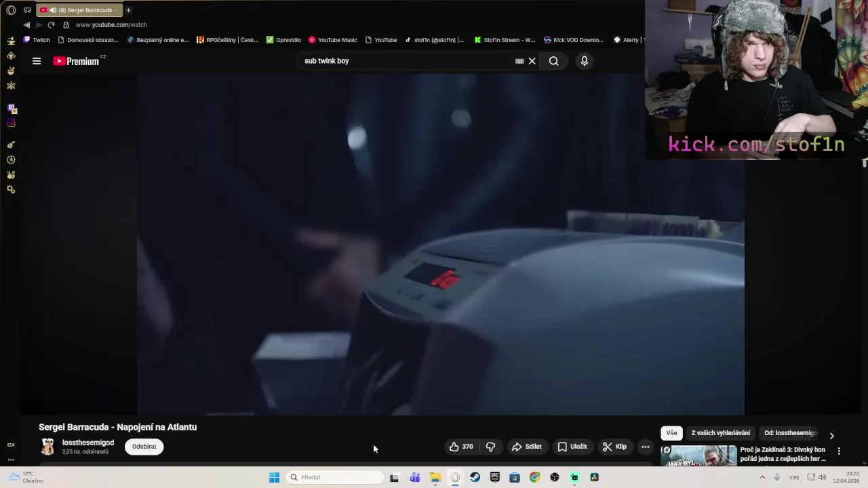Click the address bar URL

coord(111,25)
